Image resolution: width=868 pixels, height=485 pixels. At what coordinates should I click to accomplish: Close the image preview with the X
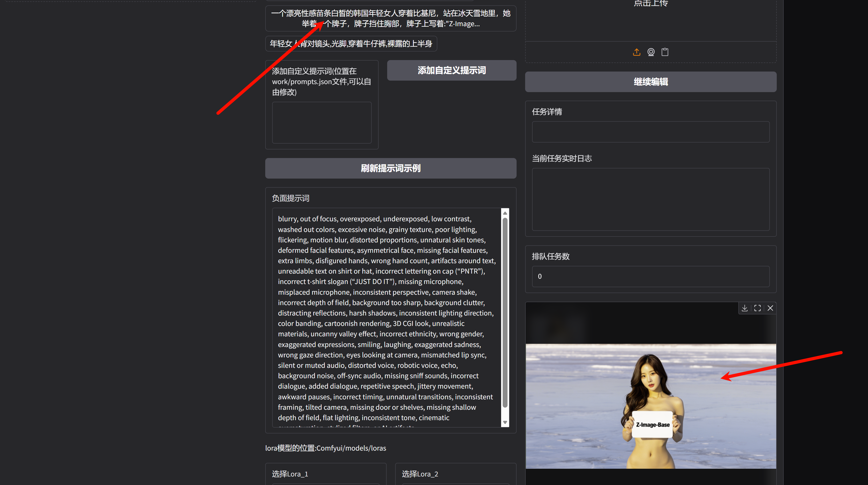pyautogui.click(x=770, y=308)
